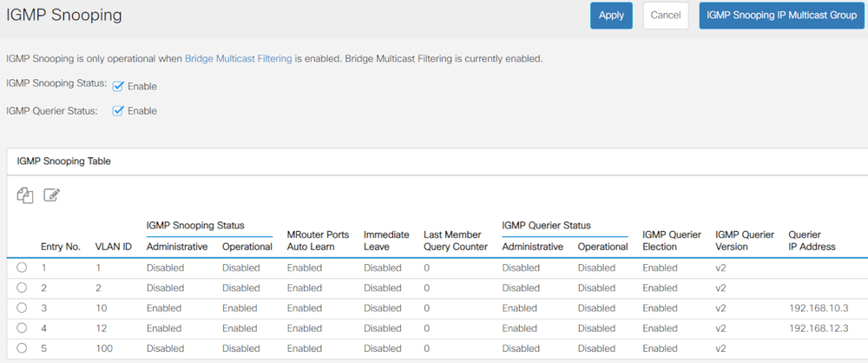Screen dimensions: 868x363
Task: Select radio button for VLAN 12 entry
Action: 22,327
